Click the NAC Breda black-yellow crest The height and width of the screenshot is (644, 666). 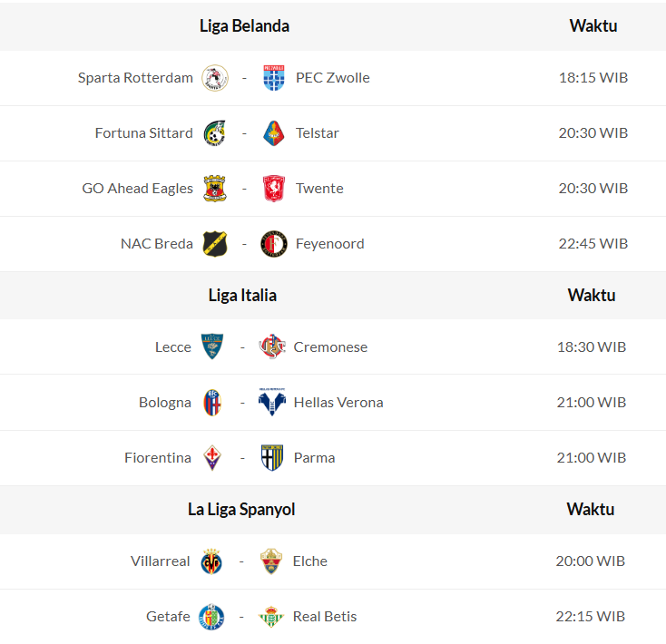point(215,244)
